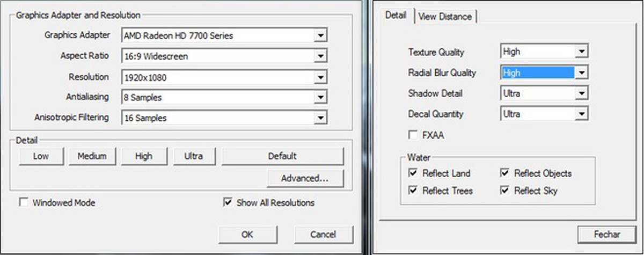The height and width of the screenshot is (255, 644).
Task: Click the Fechar button
Action: click(x=607, y=234)
